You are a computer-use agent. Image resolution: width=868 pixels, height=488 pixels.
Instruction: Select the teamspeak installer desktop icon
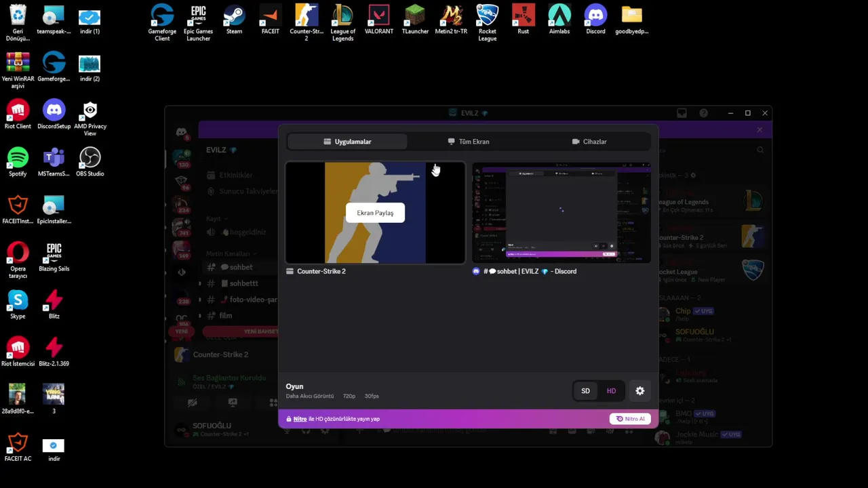pos(54,20)
